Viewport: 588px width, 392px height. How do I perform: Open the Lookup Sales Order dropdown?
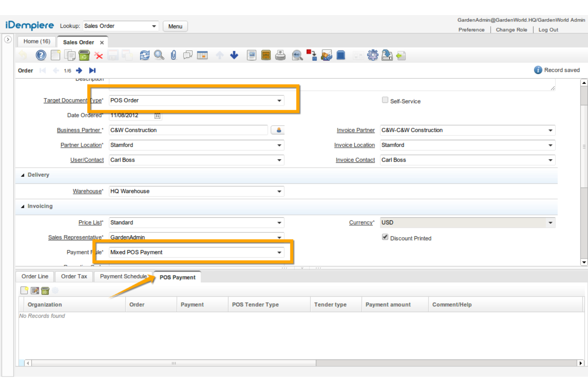click(154, 26)
